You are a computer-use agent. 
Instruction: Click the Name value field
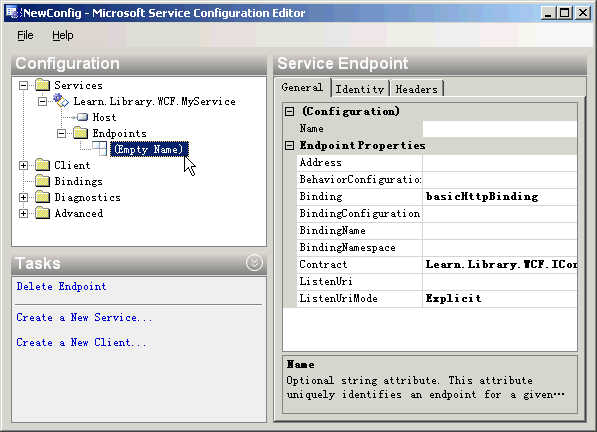click(x=500, y=129)
